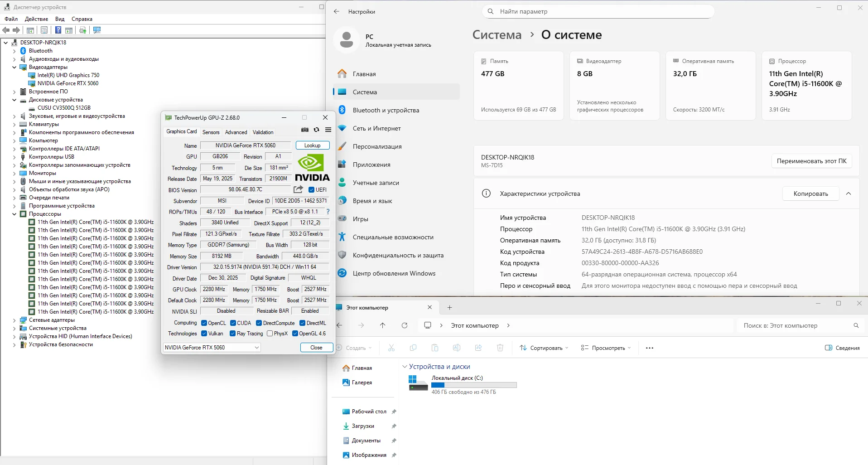Click the Cut scissors icon in File Explorer

(x=391, y=348)
